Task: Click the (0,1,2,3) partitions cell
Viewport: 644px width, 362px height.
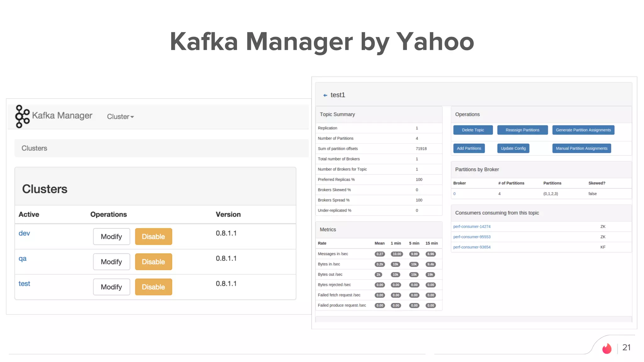Action: 551,194
